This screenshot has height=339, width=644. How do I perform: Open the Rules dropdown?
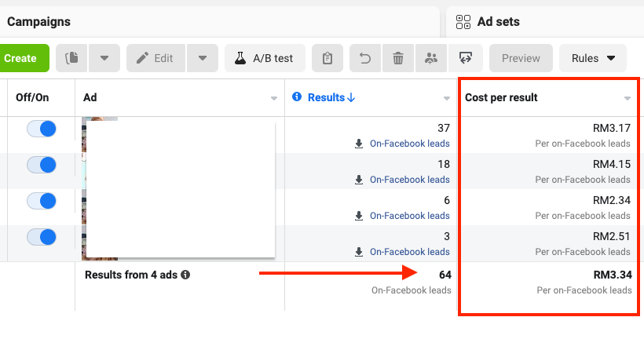click(593, 58)
